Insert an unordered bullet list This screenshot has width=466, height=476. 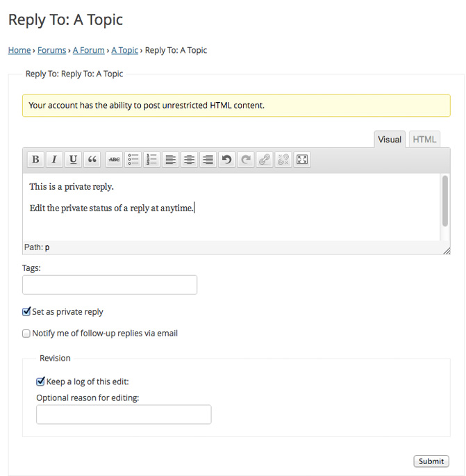point(133,160)
